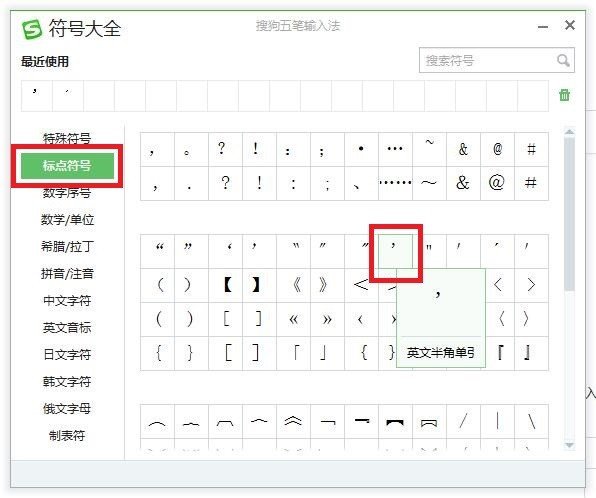Insert the Chinese period 。 symbol
The height and width of the screenshot is (498, 596).
[x=192, y=149]
